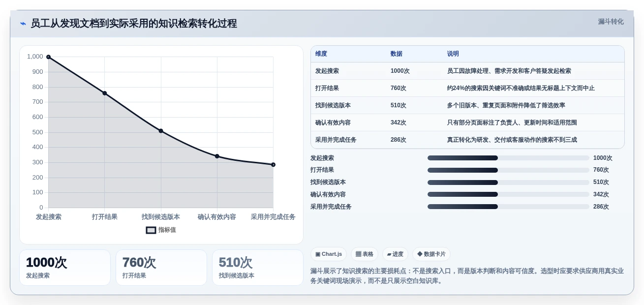Click the 说明 column header

click(453, 54)
